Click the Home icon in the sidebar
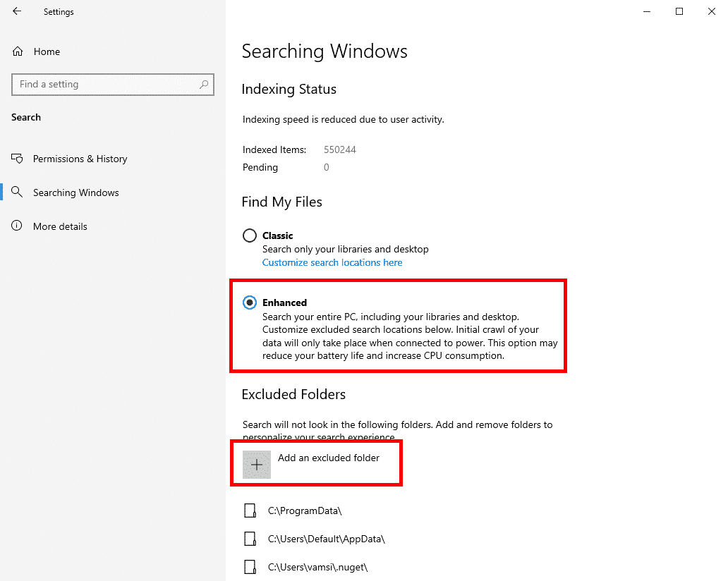Screen dimensions: 728x581 pyautogui.click(x=18, y=51)
